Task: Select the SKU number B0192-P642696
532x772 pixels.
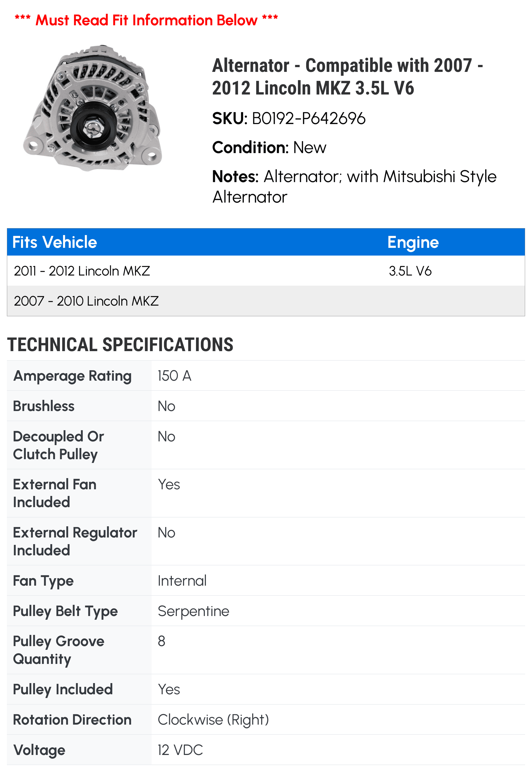Action: pyautogui.click(x=308, y=118)
